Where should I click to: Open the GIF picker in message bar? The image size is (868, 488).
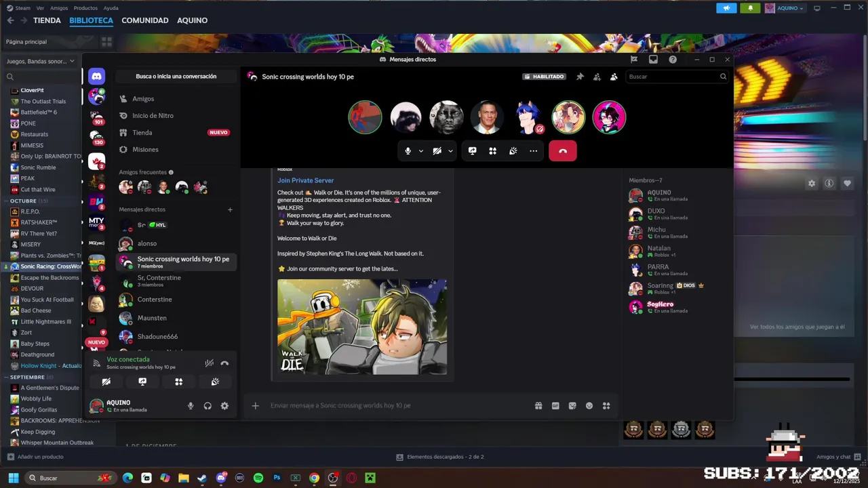pos(555,406)
